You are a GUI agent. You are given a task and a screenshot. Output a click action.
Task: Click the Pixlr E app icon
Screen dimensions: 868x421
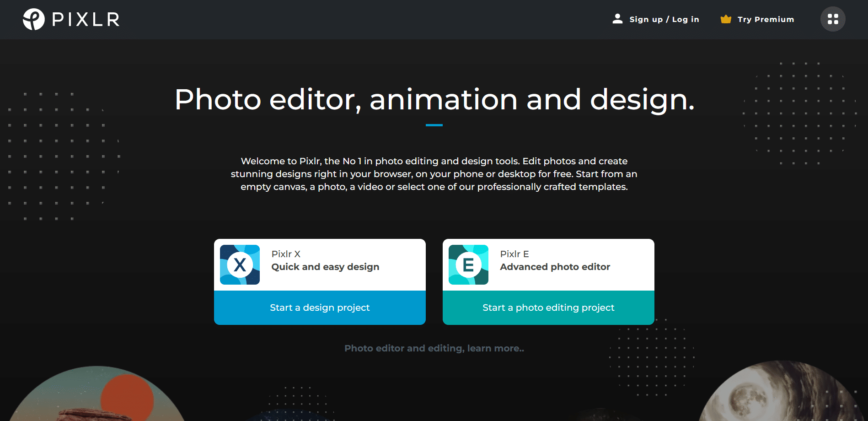468,264
